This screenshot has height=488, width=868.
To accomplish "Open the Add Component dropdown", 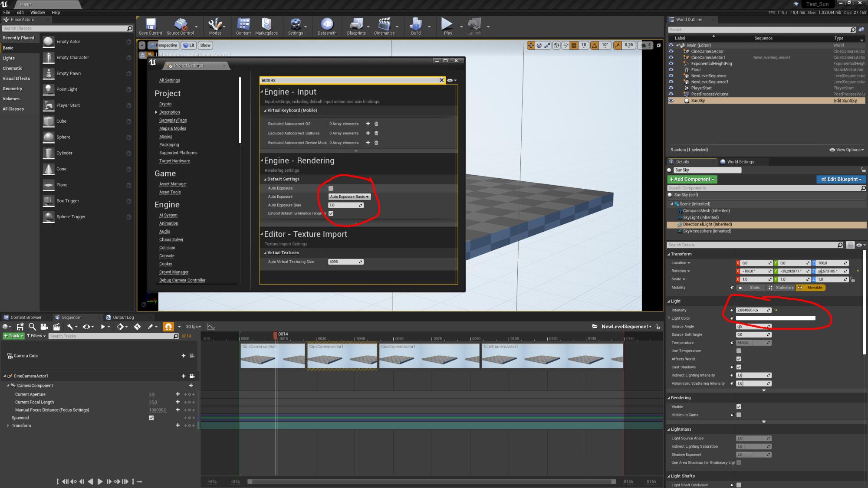I will point(692,179).
